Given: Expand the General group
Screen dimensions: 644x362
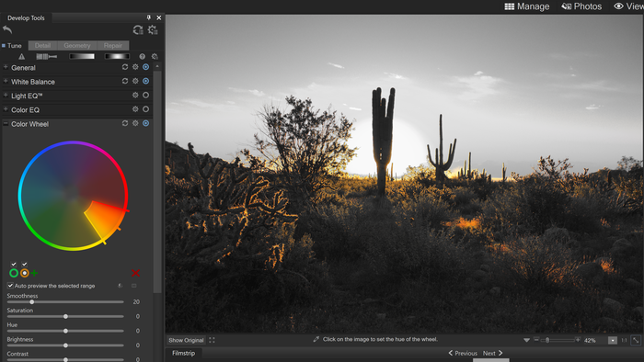Looking at the screenshot, I should click(x=6, y=67).
